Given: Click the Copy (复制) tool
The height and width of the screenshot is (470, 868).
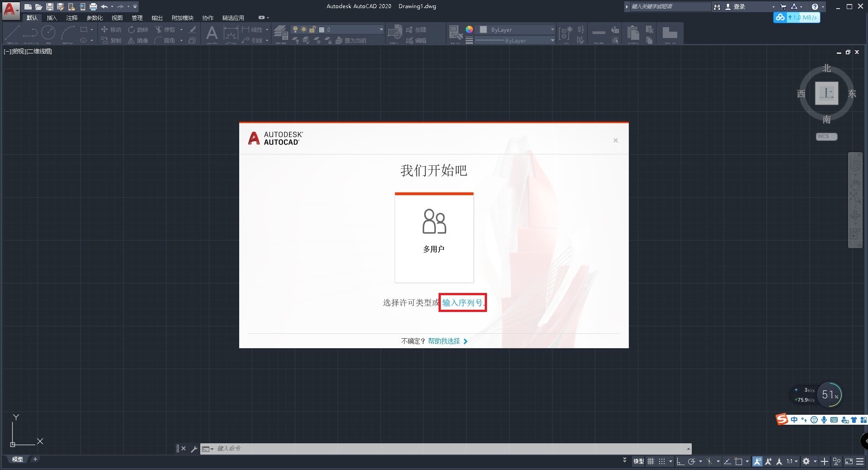Looking at the screenshot, I should 111,40.
